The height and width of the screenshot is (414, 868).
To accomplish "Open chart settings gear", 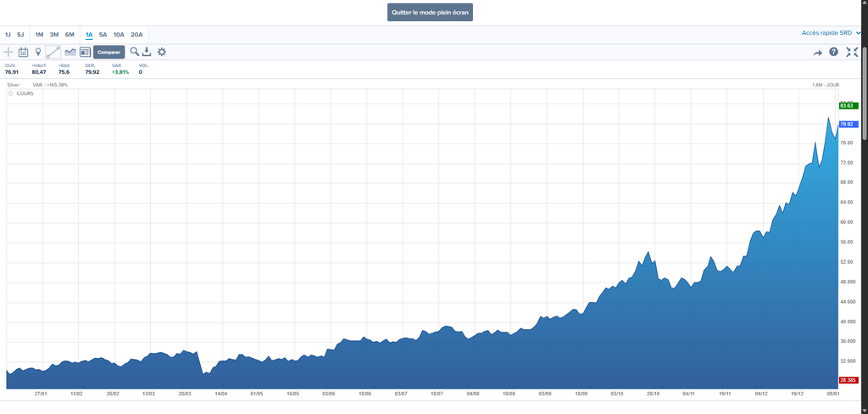I will (162, 53).
